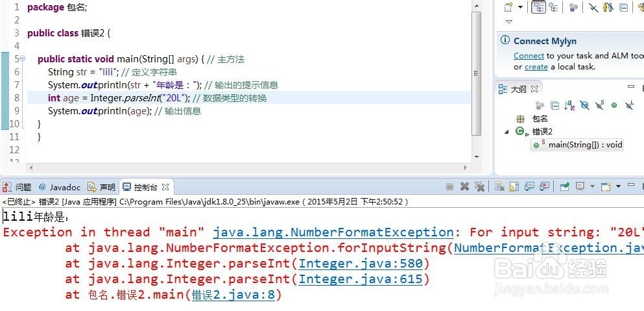Open the Integer.java:580 stack trace link
This screenshot has height=311, width=644.
coord(361,264)
